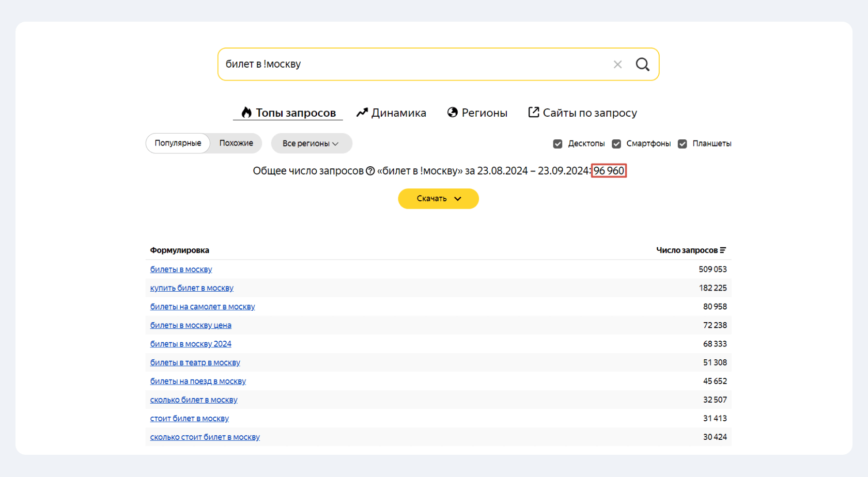Screen dimensions: 868x477
Task: Uncheck the Десктопы checkbox
Action: coord(557,144)
